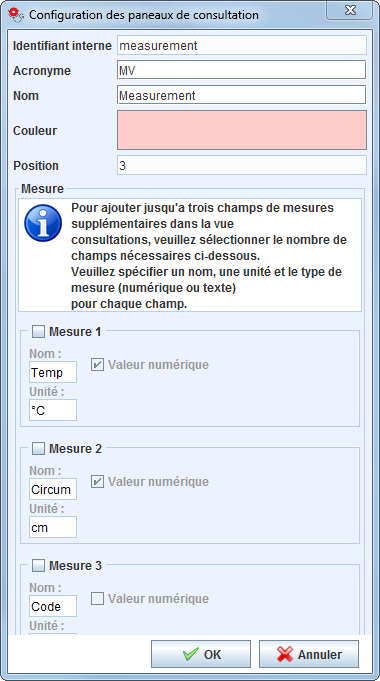The image size is (380, 681).
Task: Click the Identifiant interne field
Action: (x=242, y=45)
